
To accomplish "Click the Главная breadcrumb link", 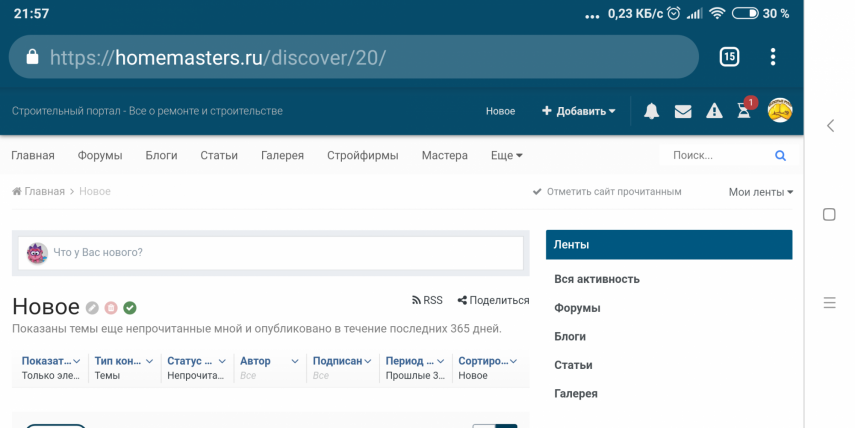I will (38, 191).
